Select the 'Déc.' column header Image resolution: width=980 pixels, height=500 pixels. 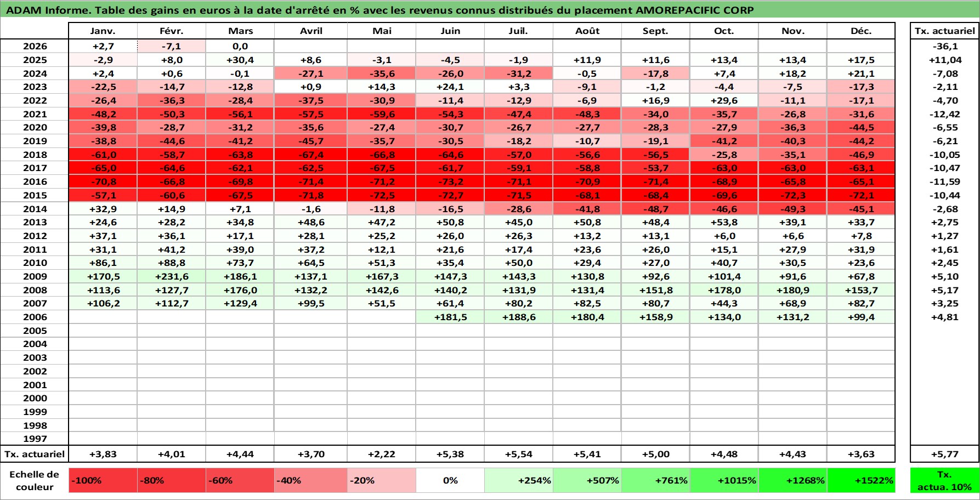click(x=861, y=31)
